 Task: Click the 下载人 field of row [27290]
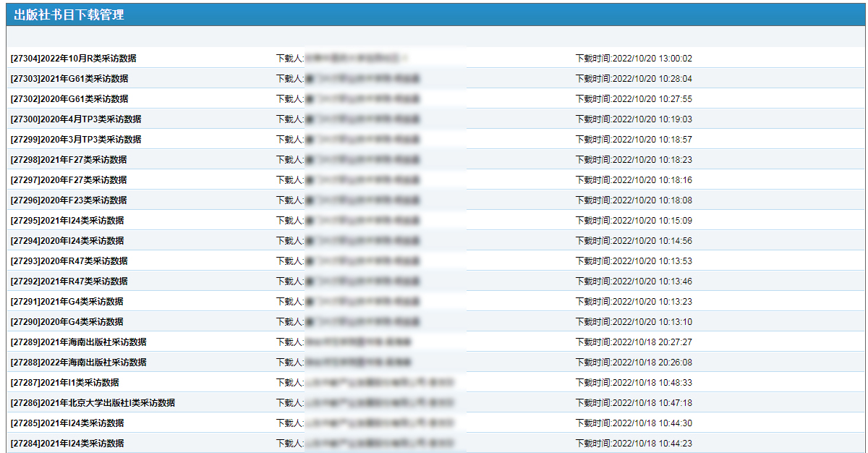[x=349, y=322]
